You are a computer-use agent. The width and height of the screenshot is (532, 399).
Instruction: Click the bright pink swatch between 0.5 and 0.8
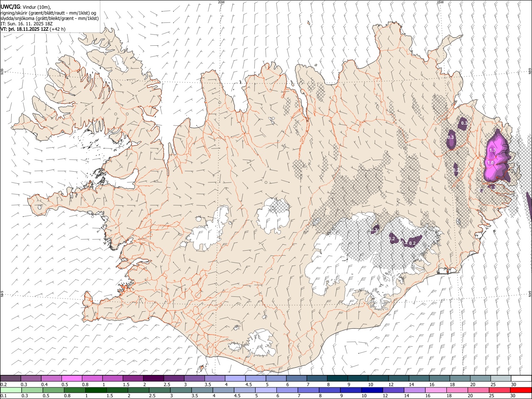[x=71, y=378]
